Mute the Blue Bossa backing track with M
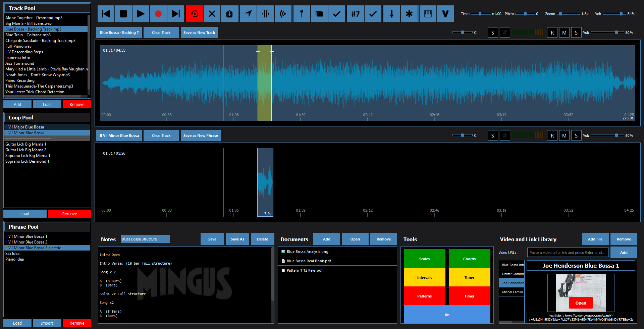This screenshot has height=329, width=644. pyautogui.click(x=564, y=33)
